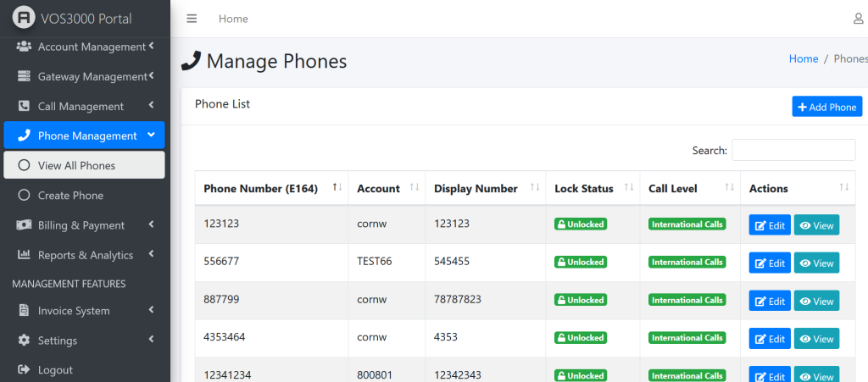
Task: Open the Home item in top navbar
Action: [233, 19]
